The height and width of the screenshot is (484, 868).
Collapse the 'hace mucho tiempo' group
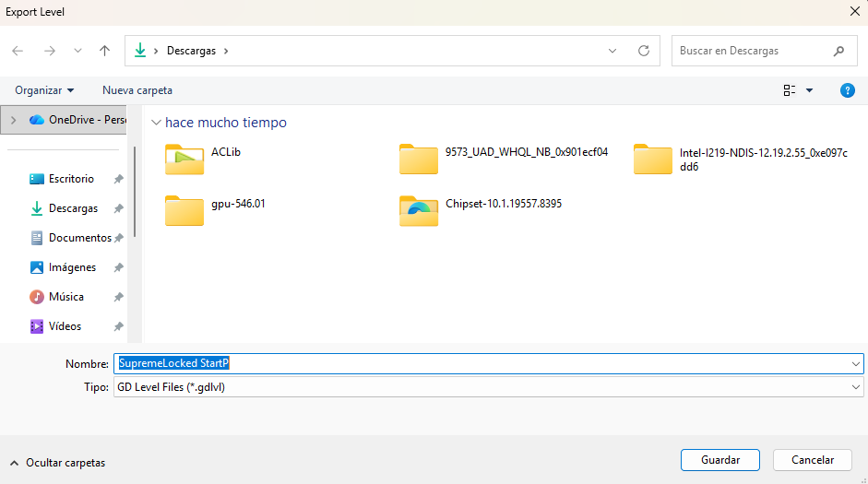point(156,123)
